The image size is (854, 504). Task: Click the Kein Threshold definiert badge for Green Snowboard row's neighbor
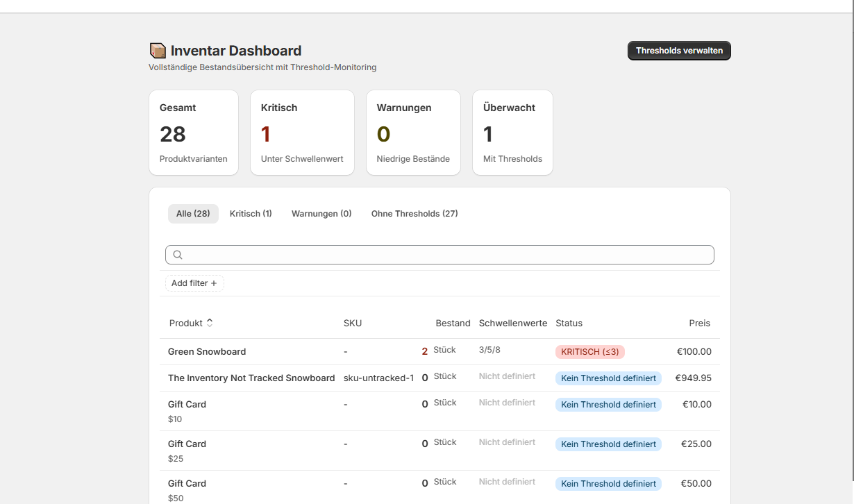tap(608, 378)
